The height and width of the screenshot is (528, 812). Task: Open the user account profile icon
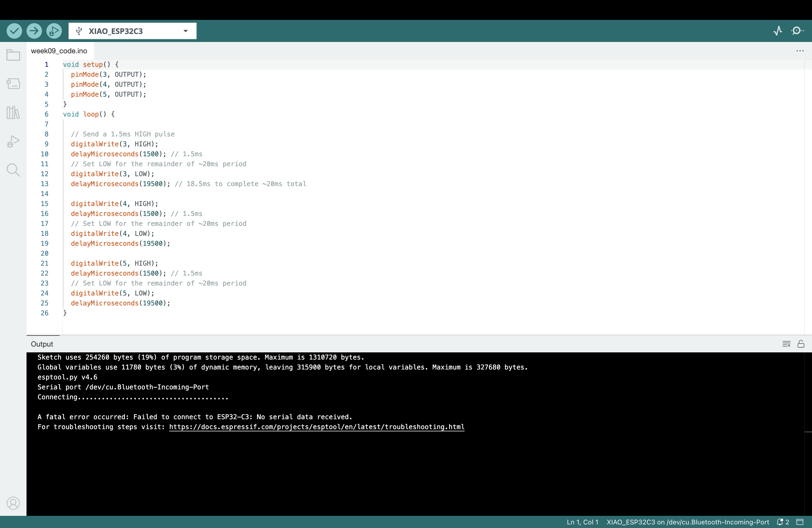pyautogui.click(x=13, y=503)
